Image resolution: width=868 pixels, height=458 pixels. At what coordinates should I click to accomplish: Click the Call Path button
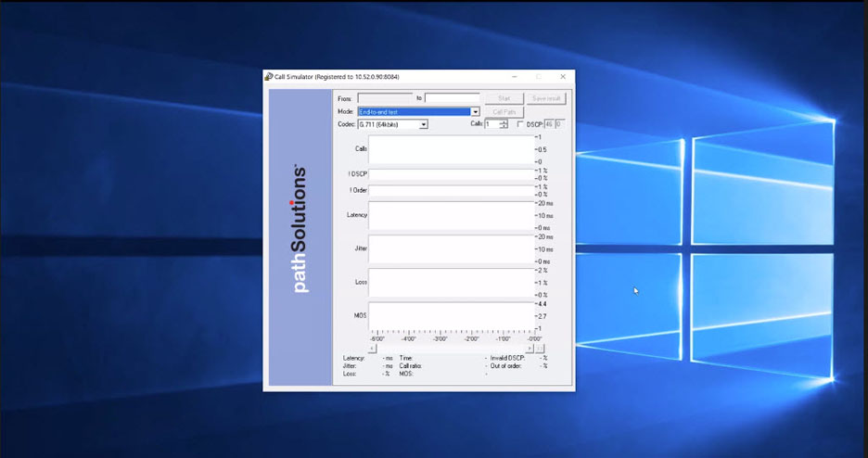504,111
